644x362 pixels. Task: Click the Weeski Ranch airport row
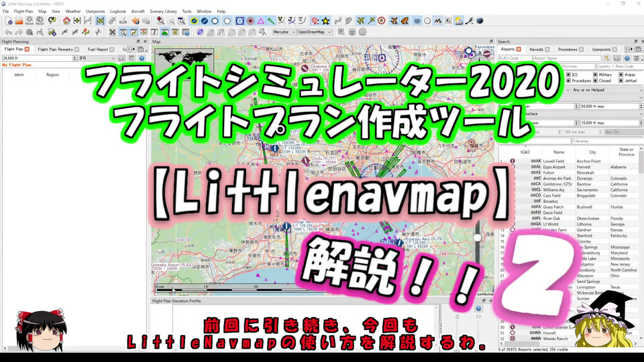point(570,339)
